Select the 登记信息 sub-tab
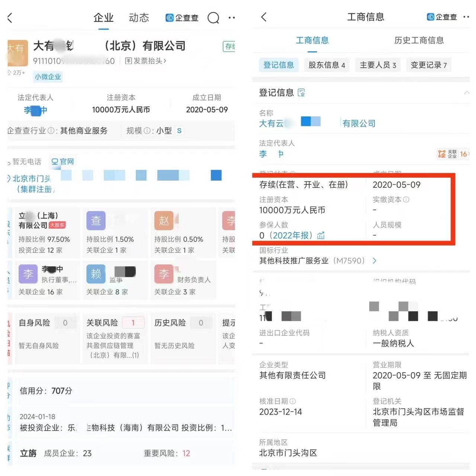Screen dimensions: 476x476 pos(279,65)
